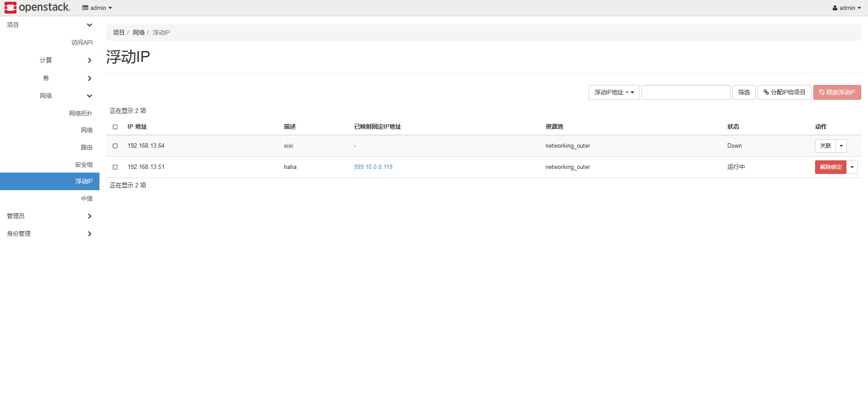This screenshot has width=868, height=412.
Task: Open the admin user menu at top right
Action: [x=846, y=8]
